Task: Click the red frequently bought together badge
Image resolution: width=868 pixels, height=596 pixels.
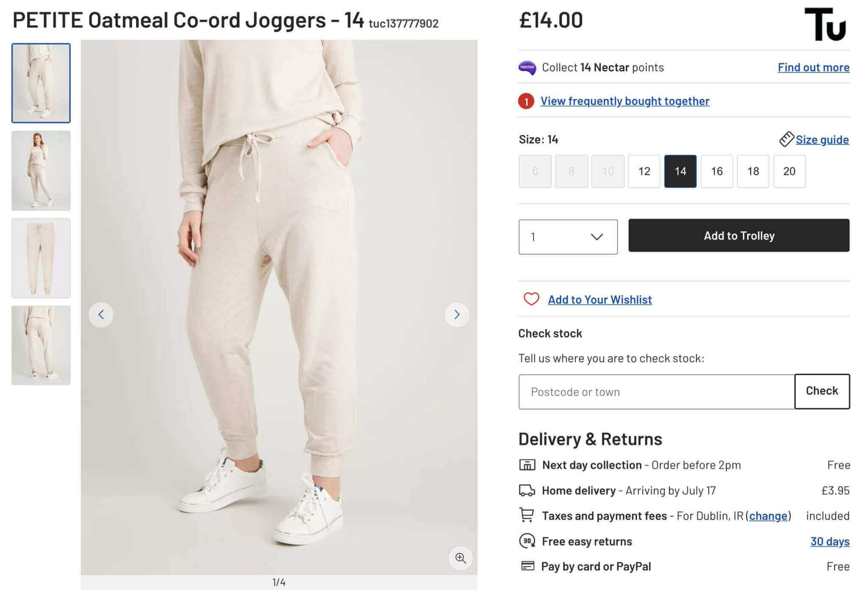Action: tap(526, 101)
